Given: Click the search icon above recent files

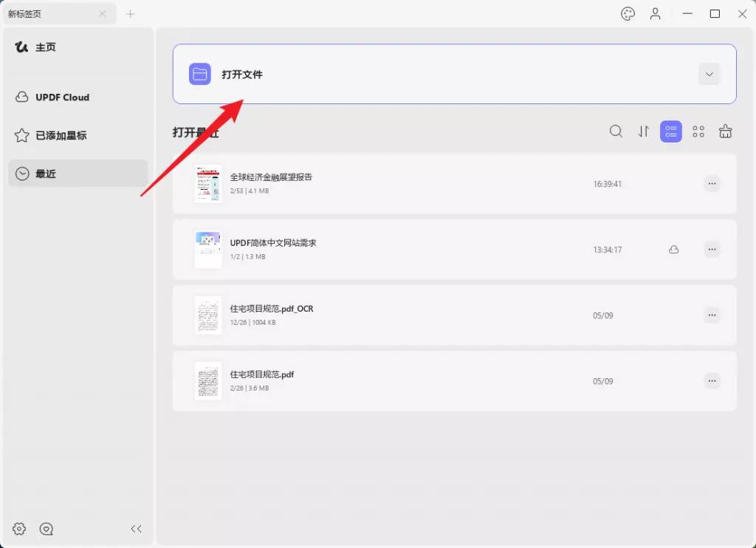Looking at the screenshot, I should tap(616, 131).
